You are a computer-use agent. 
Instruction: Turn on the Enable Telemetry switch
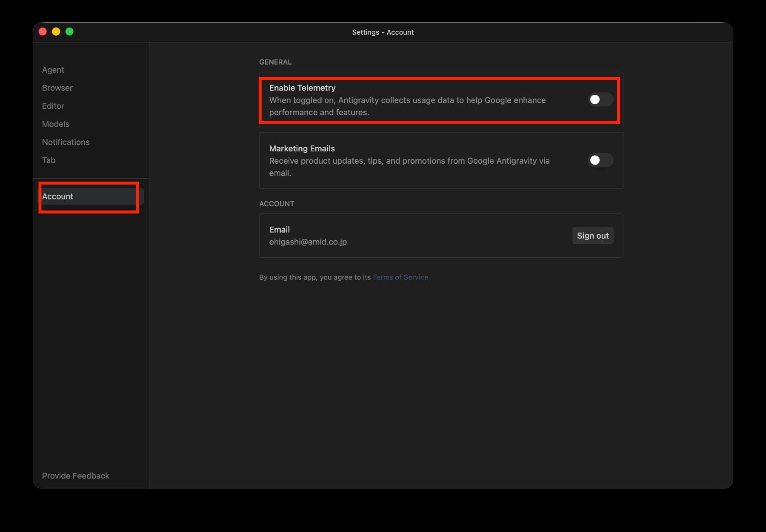[600, 100]
